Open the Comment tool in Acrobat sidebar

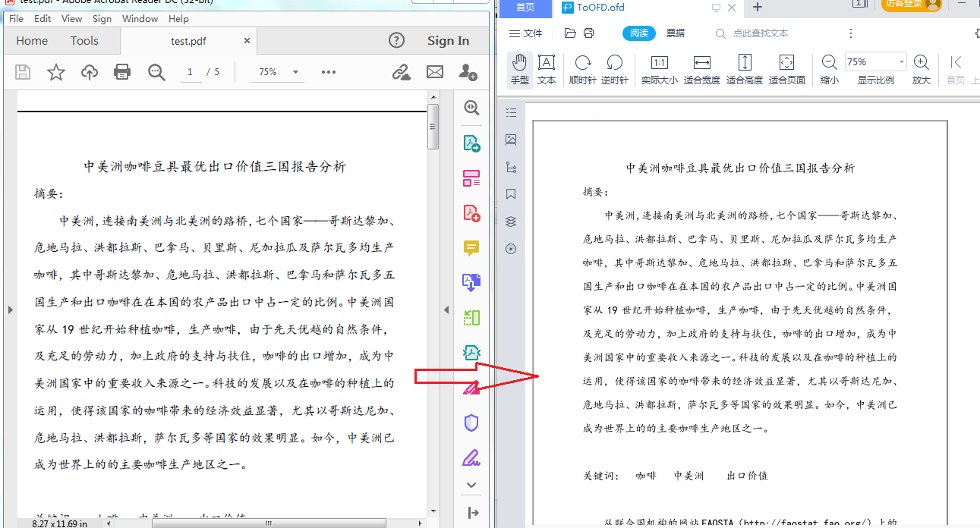471,248
